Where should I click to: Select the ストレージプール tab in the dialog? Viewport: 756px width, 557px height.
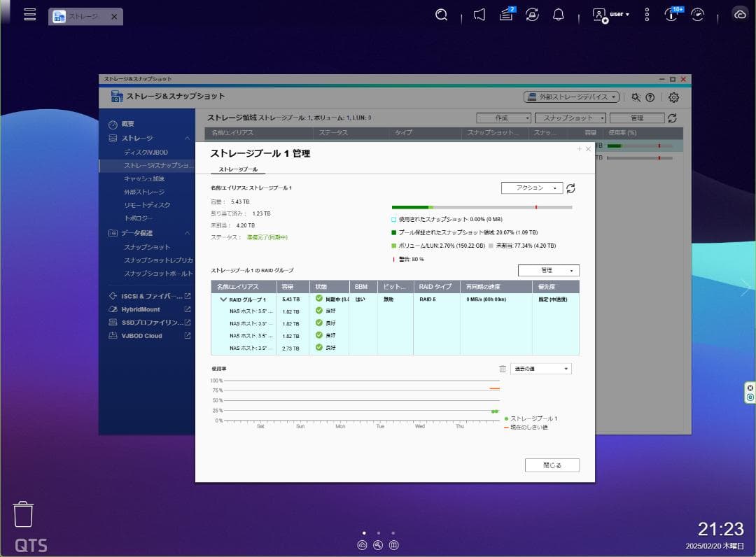[x=238, y=169]
